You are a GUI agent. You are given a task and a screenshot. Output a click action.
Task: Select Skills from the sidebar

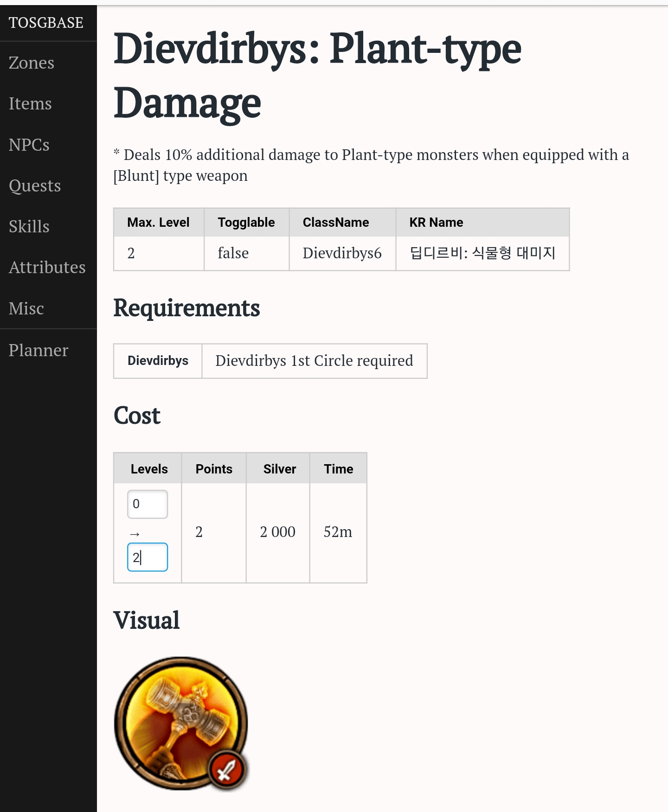[x=29, y=226]
